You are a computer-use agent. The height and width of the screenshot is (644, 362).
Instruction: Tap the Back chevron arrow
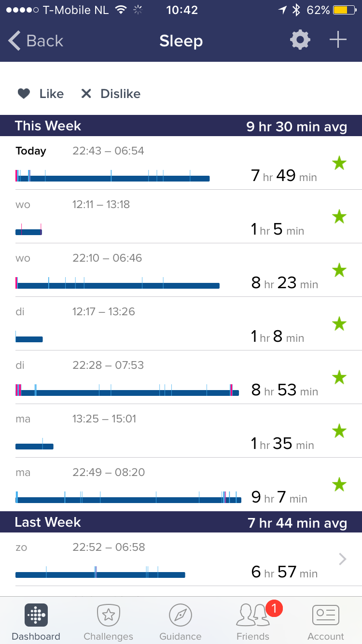coord(15,41)
